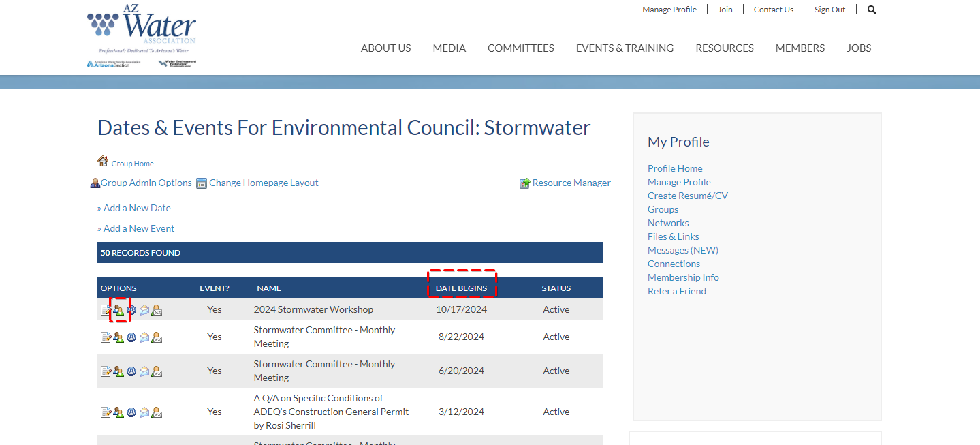Open Membership Info

pos(683,277)
